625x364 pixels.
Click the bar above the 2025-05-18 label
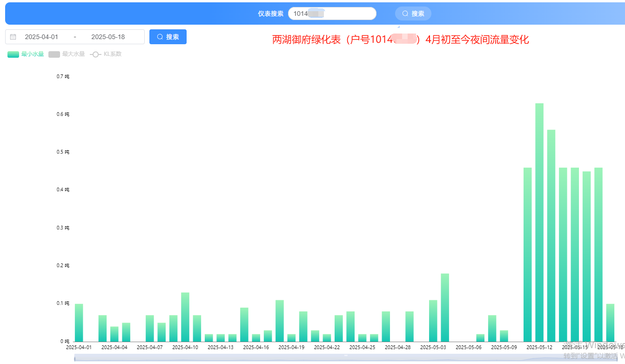pyautogui.click(x=610, y=323)
